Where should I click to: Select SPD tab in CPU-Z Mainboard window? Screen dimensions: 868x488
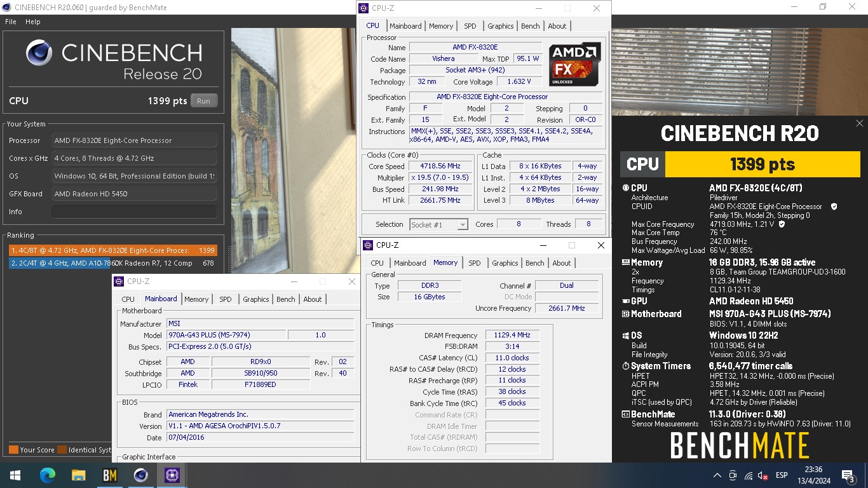pyautogui.click(x=226, y=299)
